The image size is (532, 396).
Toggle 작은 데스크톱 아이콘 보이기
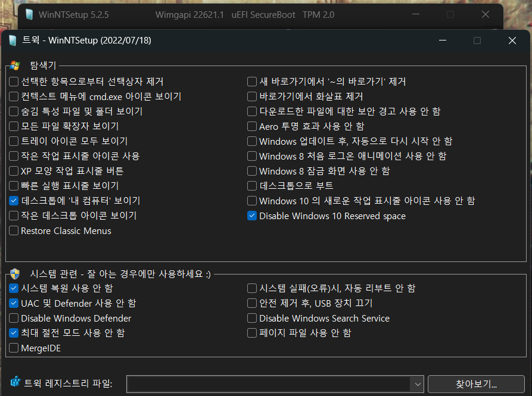(14, 216)
